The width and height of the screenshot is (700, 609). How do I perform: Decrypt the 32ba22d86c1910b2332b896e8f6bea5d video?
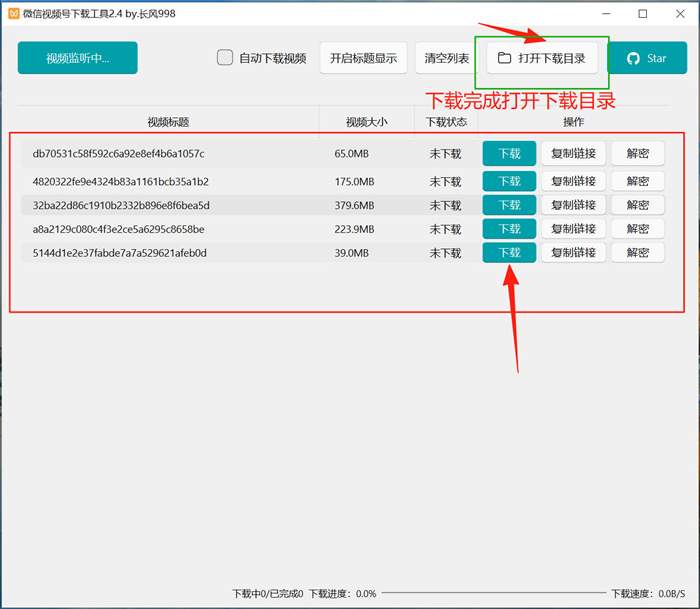pos(638,205)
